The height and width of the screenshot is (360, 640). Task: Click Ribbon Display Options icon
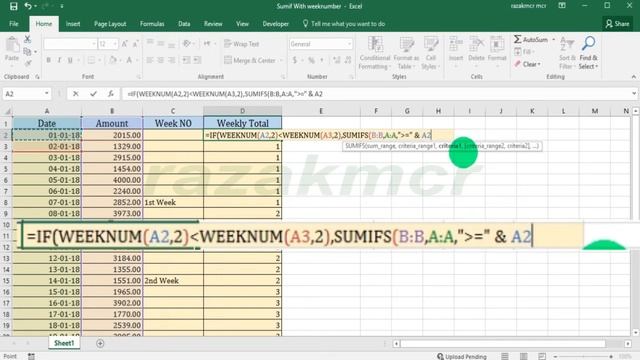click(562, 6)
